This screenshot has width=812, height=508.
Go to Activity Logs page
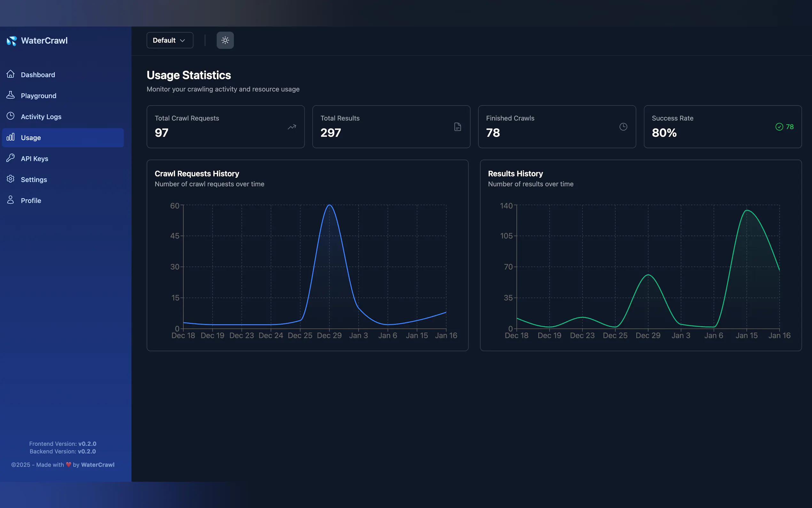tap(41, 116)
